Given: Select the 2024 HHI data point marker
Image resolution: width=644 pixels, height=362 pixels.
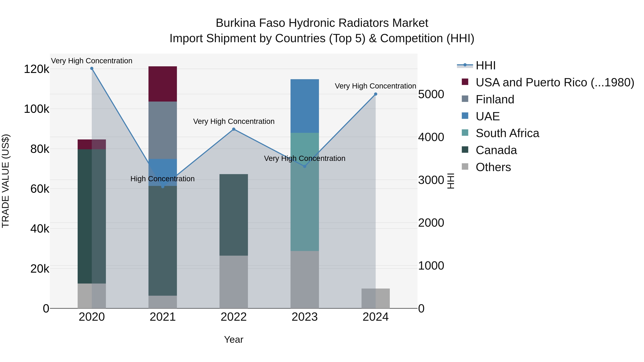Looking at the screenshot, I should pyautogui.click(x=375, y=94).
